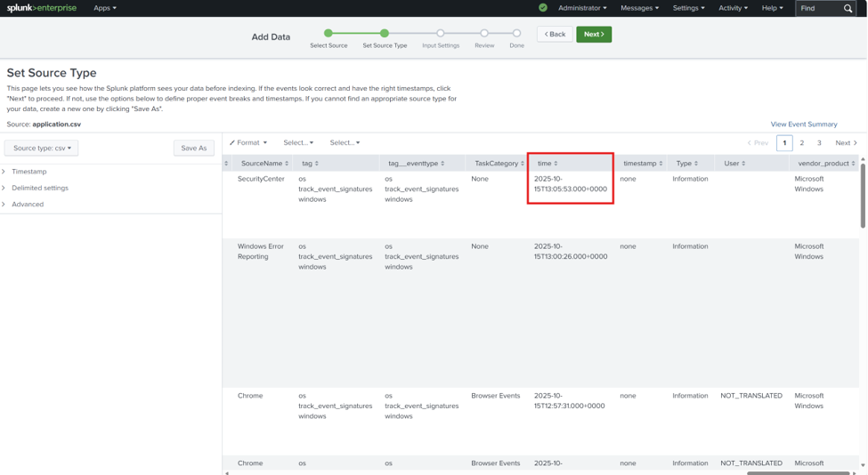Click the Windows Error Reporting cell

(x=260, y=252)
